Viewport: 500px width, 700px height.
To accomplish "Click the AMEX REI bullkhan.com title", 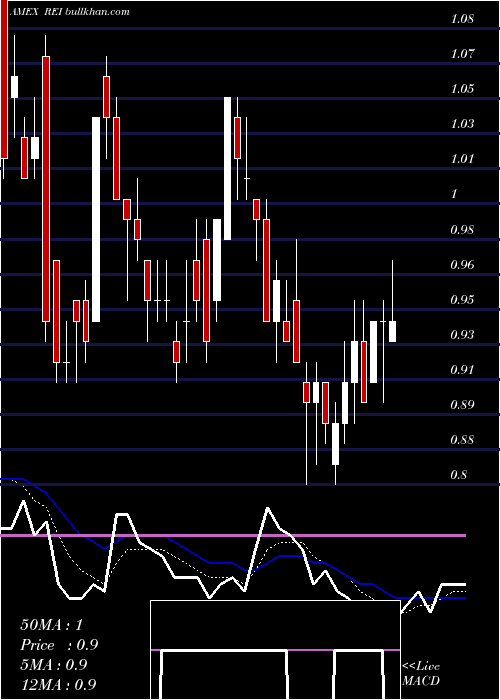I will coord(70,12).
